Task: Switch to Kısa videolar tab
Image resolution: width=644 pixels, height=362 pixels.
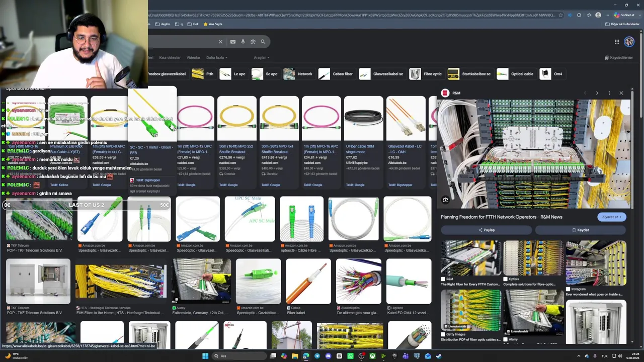Action: click(x=170, y=58)
